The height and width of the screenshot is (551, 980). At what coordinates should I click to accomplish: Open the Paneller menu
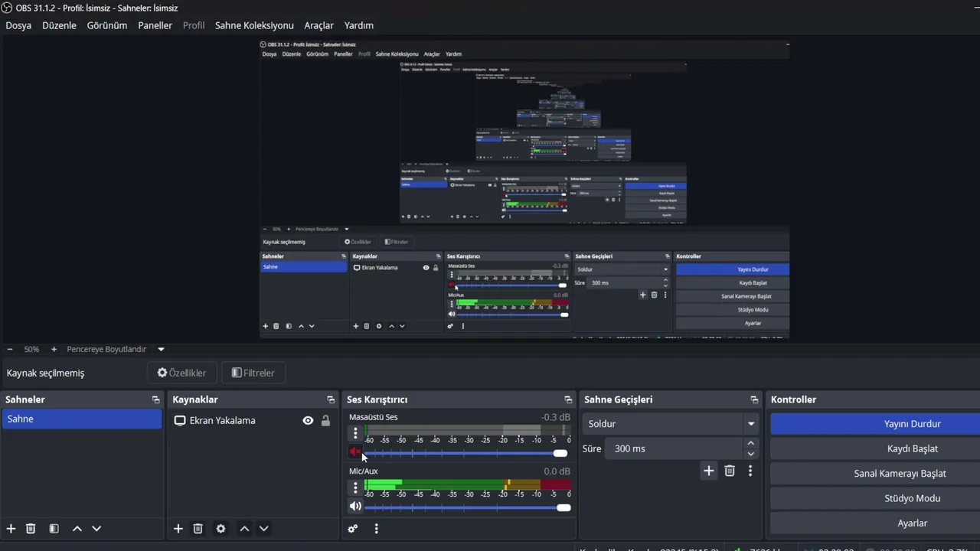(155, 25)
